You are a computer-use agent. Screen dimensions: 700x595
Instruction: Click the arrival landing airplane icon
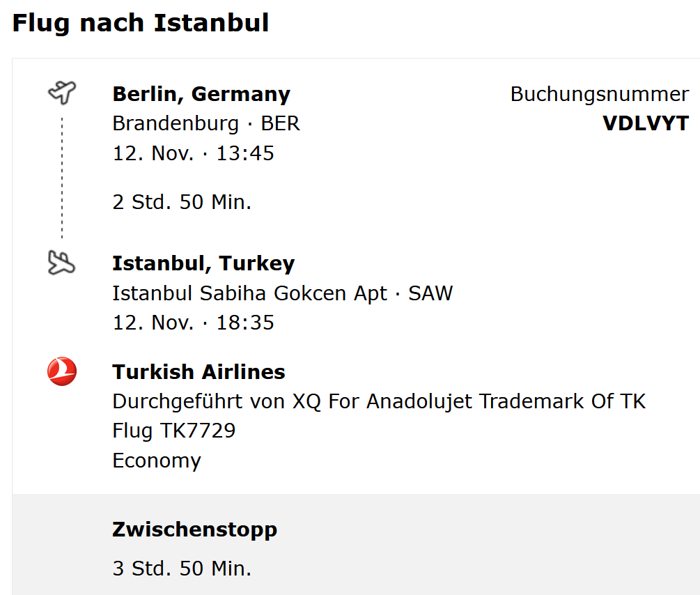click(x=62, y=263)
